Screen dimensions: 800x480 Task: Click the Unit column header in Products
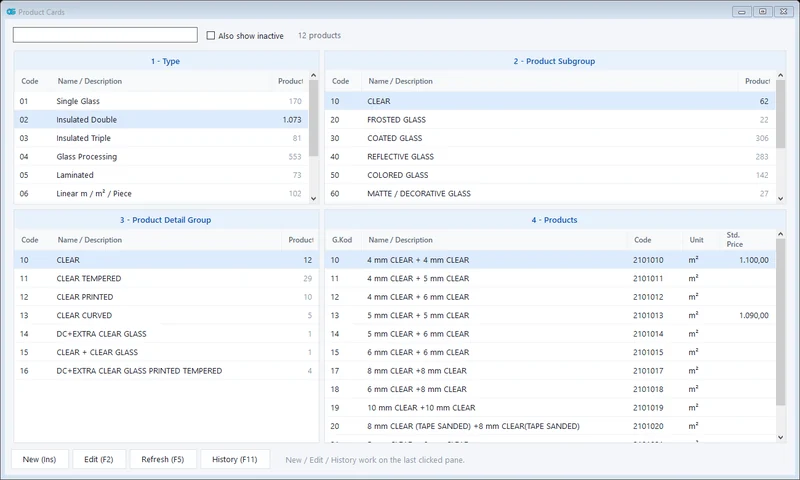point(696,240)
